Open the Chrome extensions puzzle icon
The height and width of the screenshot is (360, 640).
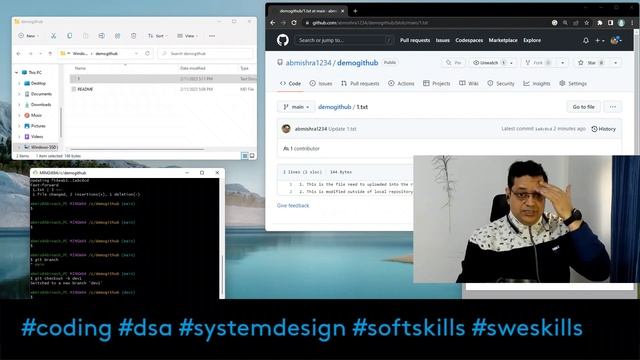(600, 23)
